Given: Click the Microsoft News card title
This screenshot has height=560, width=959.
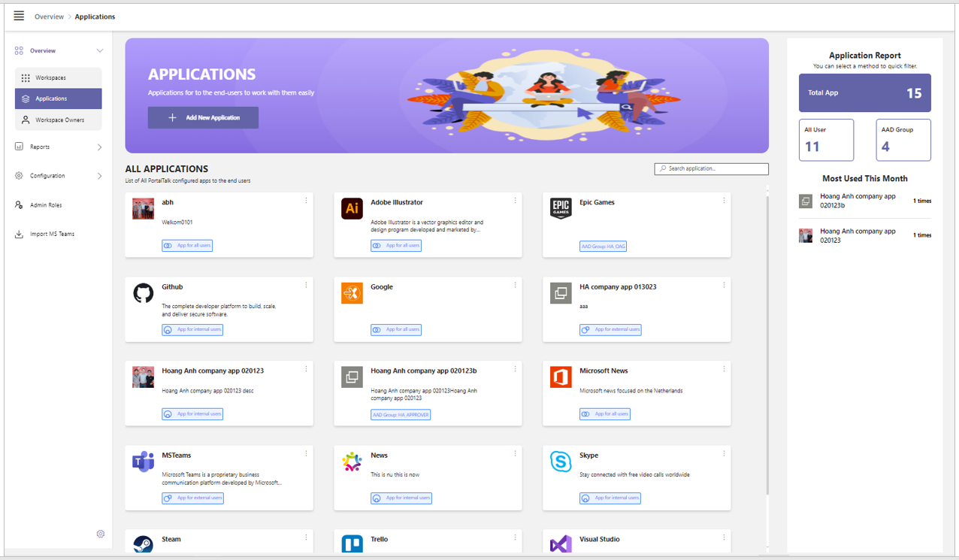Looking at the screenshot, I should coord(604,371).
